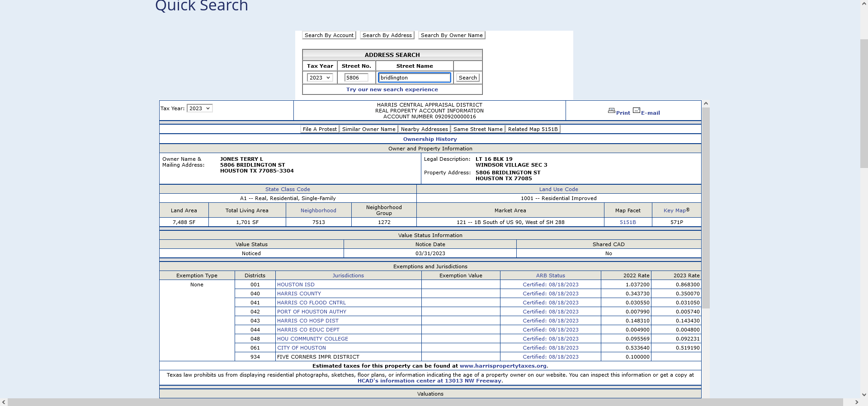Screen dimensions: 868x406
Task: Open the HARRIS CO FLOOD CNTRL link
Action: pyautogui.click(x=311, y=303)
